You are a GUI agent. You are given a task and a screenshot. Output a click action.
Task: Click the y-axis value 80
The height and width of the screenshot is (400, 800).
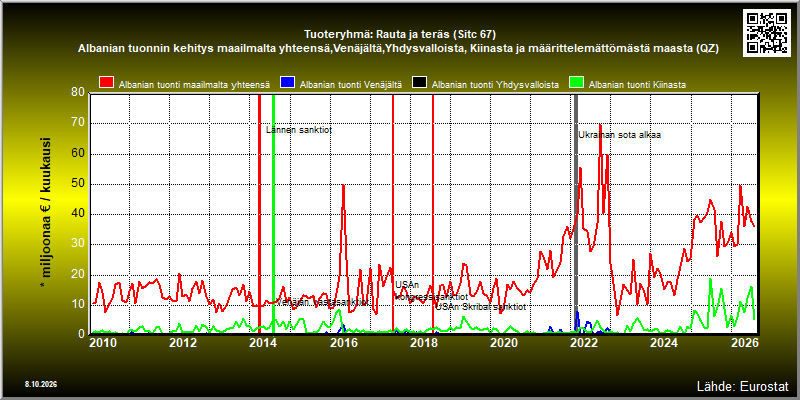[78, 93]
